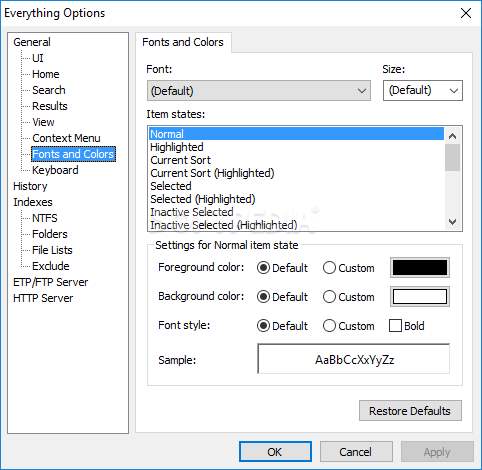The width and height of the screenshot is (482, 470).
Task: Click the item states scrollbar thumb
Action: 453,157
